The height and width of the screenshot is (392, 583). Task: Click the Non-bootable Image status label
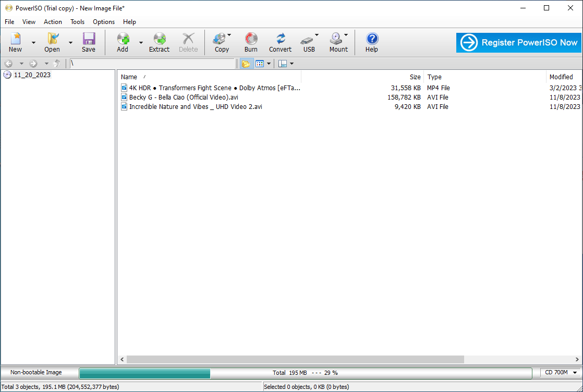(x=36, y=372)
